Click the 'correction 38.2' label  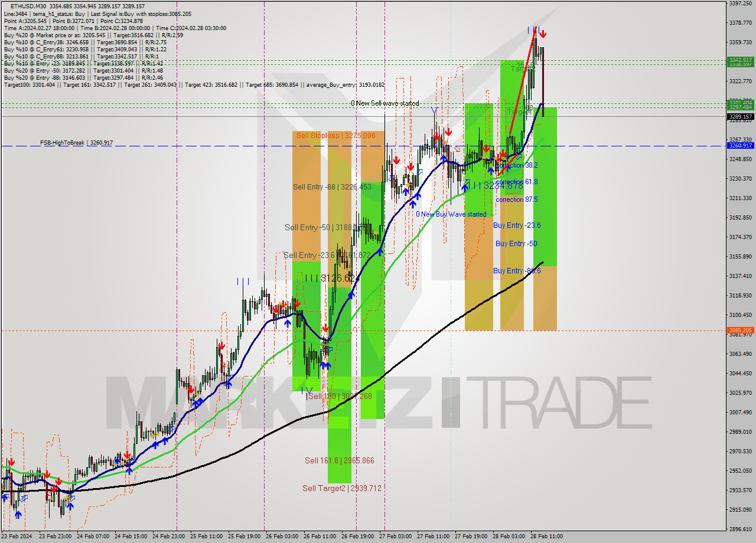coord(517,166)
